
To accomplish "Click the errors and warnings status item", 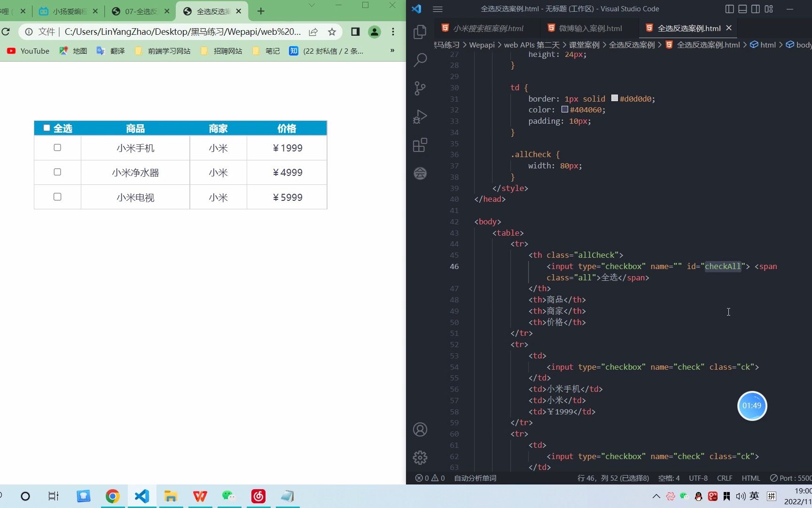I will pyautogui.click(x=430, y=478).
